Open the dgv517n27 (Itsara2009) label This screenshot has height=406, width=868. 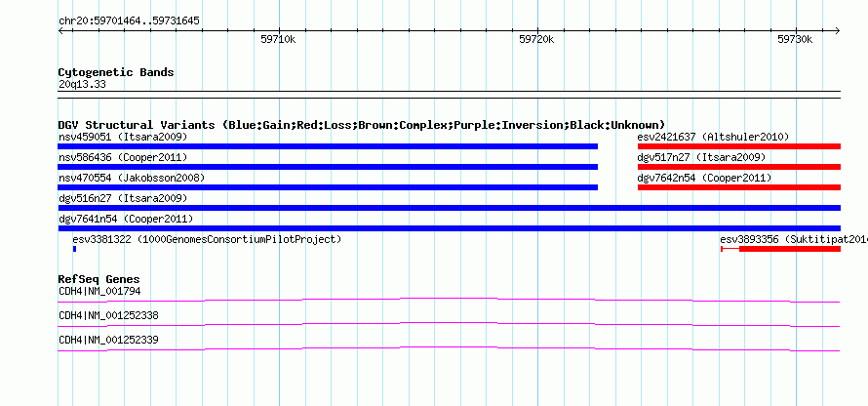coord(701,157)
